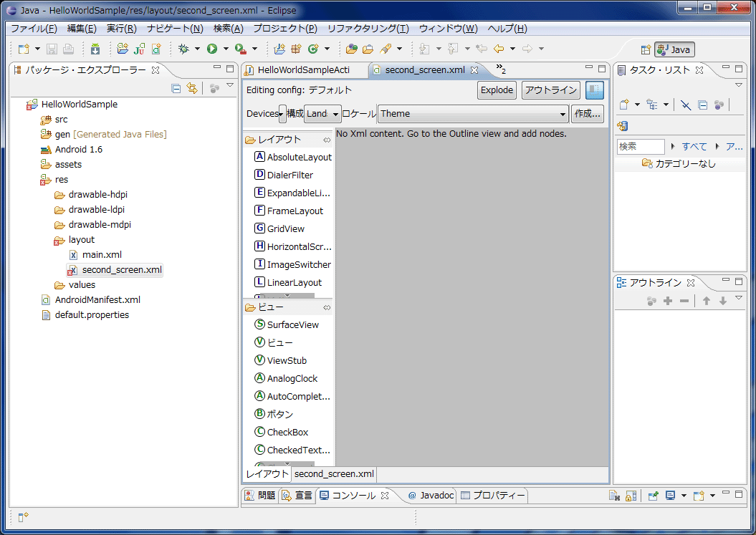756x535 pixels.
Task: Click the Java perspective button
Action: 674,49
